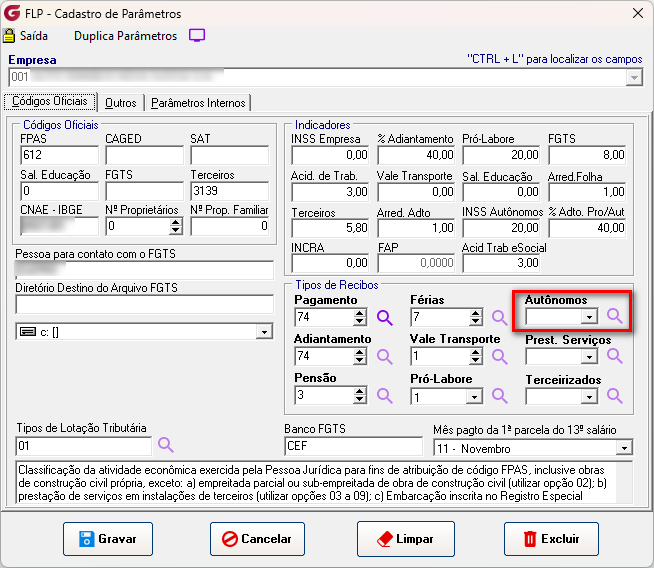Close the Cadastro de Parâmetros window
This screenshot has height=568, width=654.
(638, 13)
